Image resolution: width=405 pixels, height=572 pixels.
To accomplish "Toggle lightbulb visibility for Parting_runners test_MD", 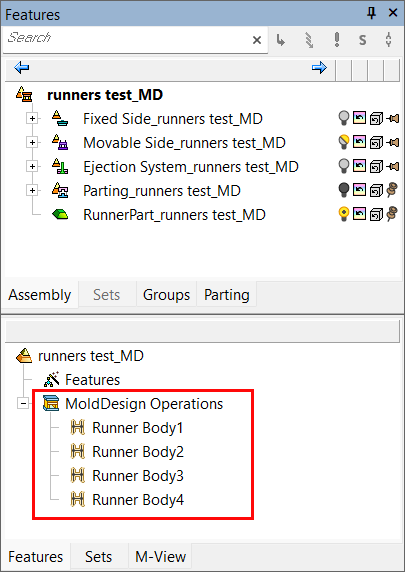I will point(343,190).
